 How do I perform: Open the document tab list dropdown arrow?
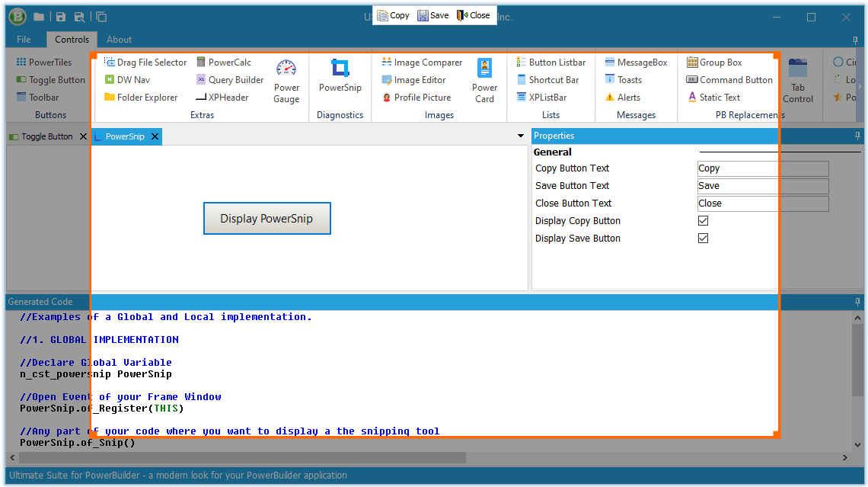click(520, 136)
